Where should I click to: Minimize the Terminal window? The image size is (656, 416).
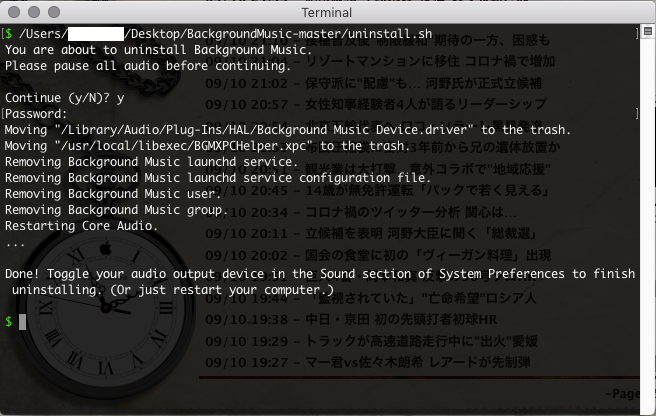33,10
